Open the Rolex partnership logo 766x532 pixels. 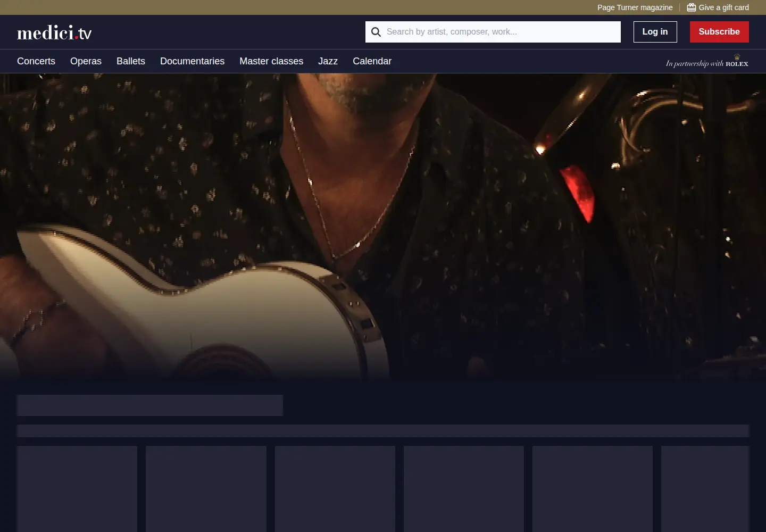[x=707, y=61]
